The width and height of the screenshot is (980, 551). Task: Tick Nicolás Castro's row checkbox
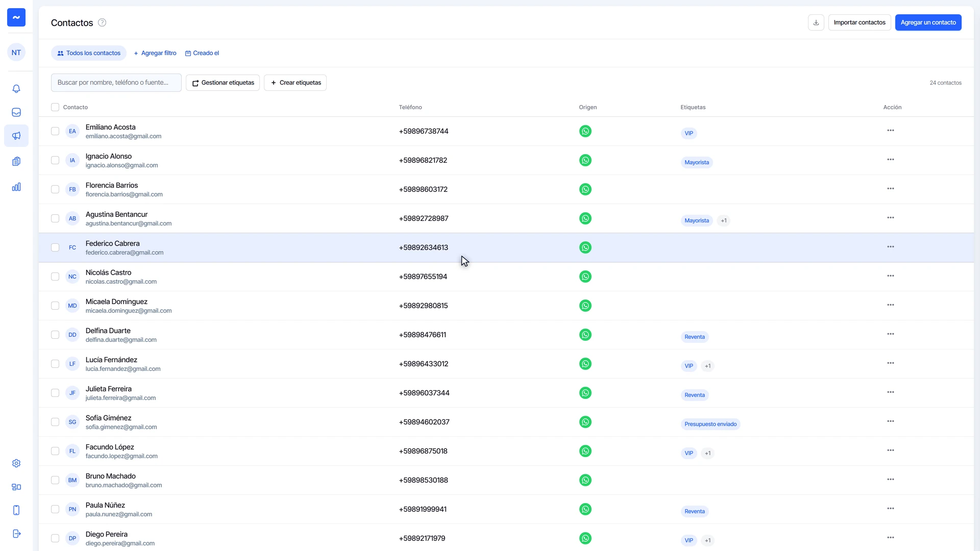pos(55,277)
